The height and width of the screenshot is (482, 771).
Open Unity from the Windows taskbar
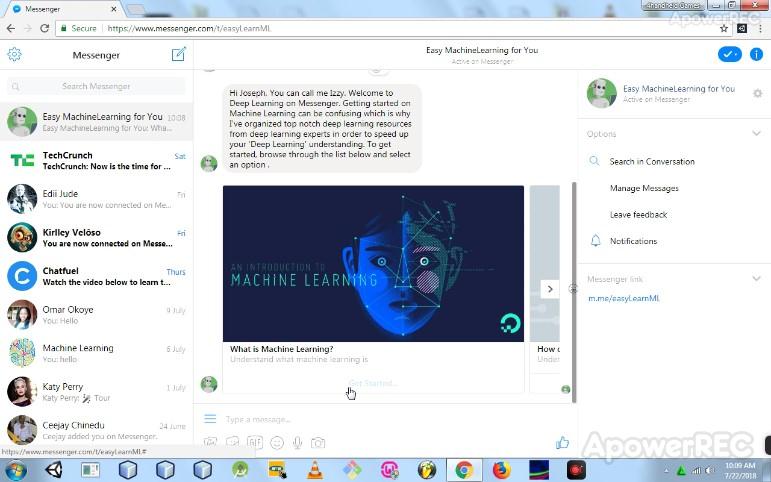[53, 470]
